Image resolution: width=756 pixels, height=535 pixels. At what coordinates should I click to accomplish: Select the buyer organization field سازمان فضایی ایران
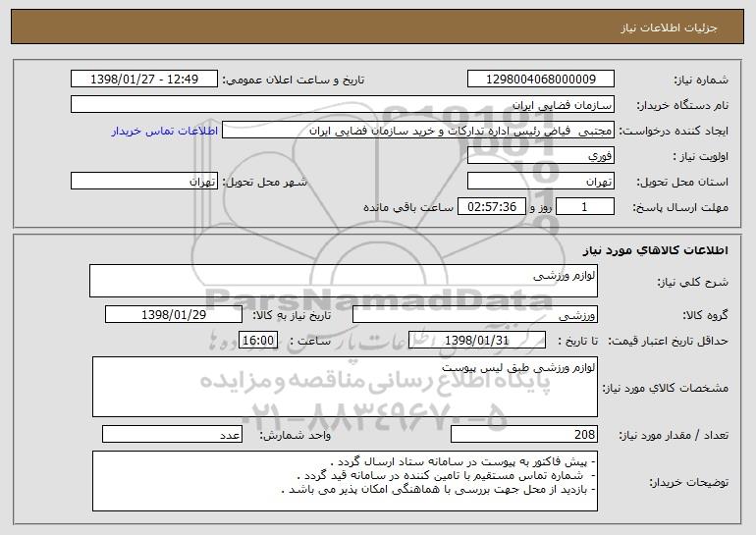pyautogui.click(x=343, y=105)
